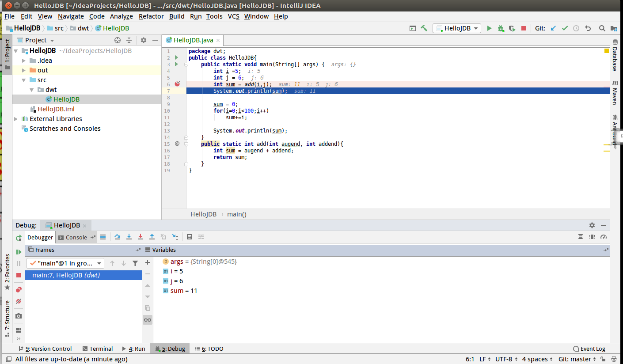This screenshot has width=623, height=364.
Task: Click run gutter arrow on line 3
Action: [176, 64]
